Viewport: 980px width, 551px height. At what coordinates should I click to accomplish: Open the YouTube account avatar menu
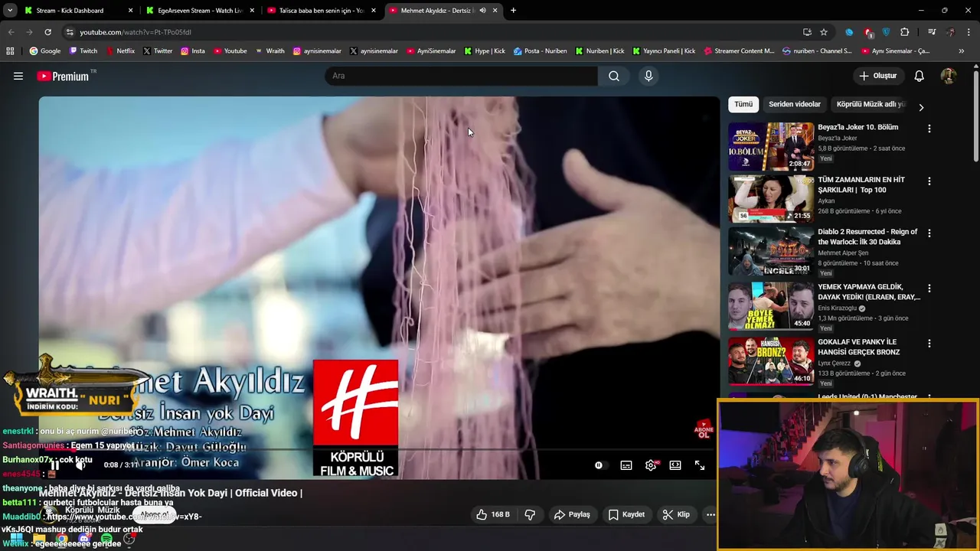pos(948,76)
